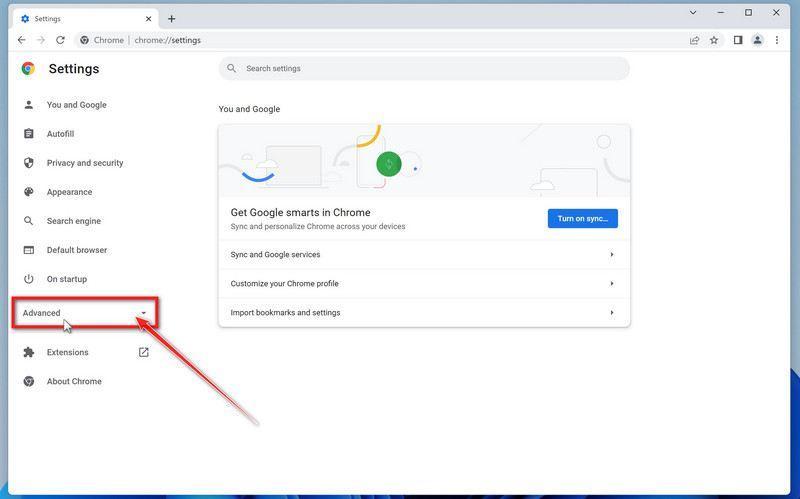The image size is (800, 499).
Task: Click Turn on sync button
Action: (583, 218)
